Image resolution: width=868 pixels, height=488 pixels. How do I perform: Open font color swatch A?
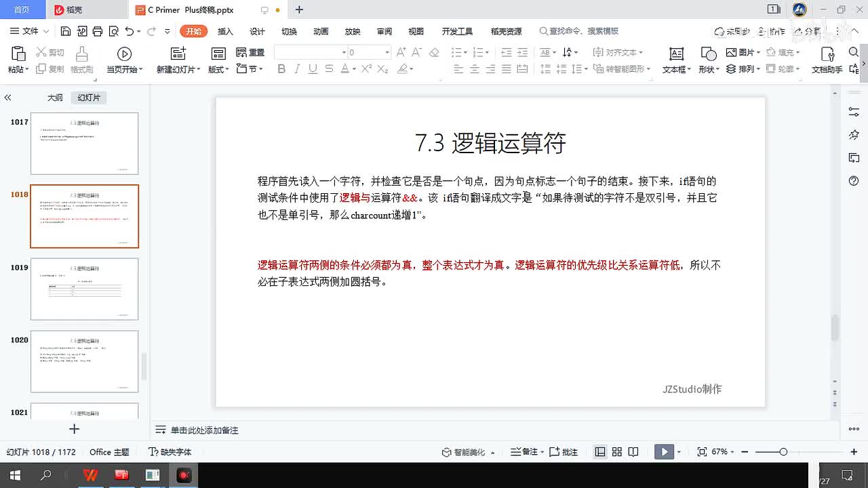click(344, 69)
